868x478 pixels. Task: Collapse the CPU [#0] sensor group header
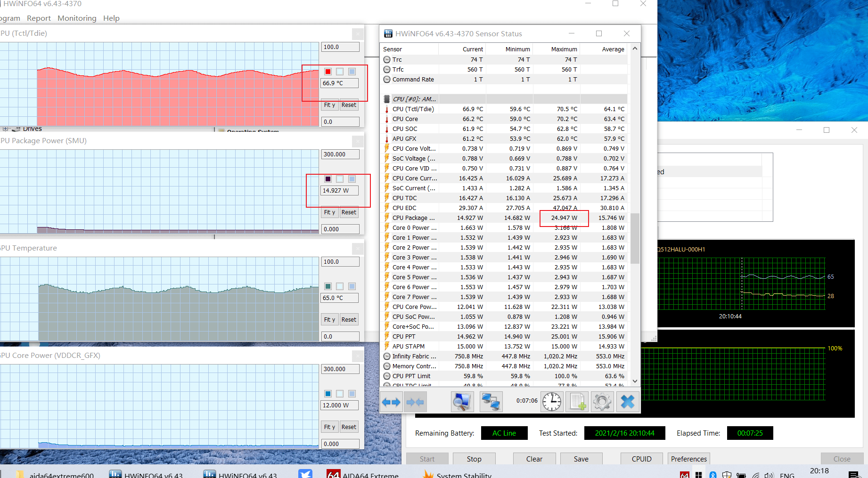point(504,99)
